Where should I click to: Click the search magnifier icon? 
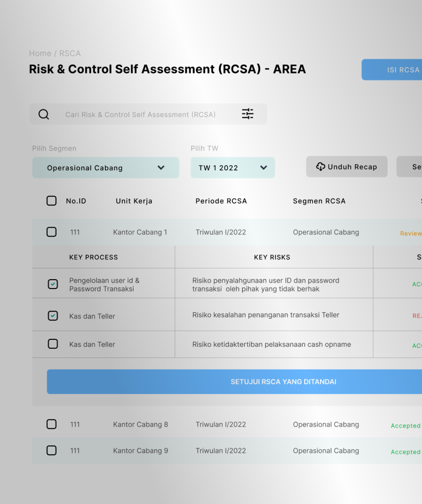(44, 114)
